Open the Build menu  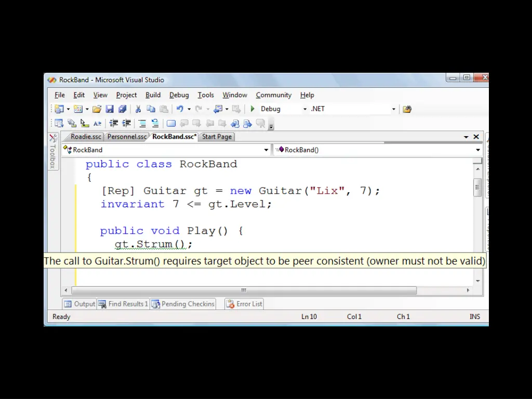[153, 95]
